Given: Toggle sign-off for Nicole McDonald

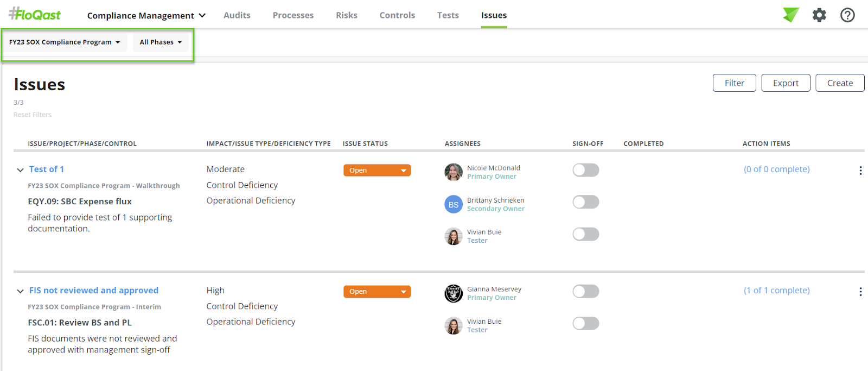Looking at the screenshot, I should (585, 170).
